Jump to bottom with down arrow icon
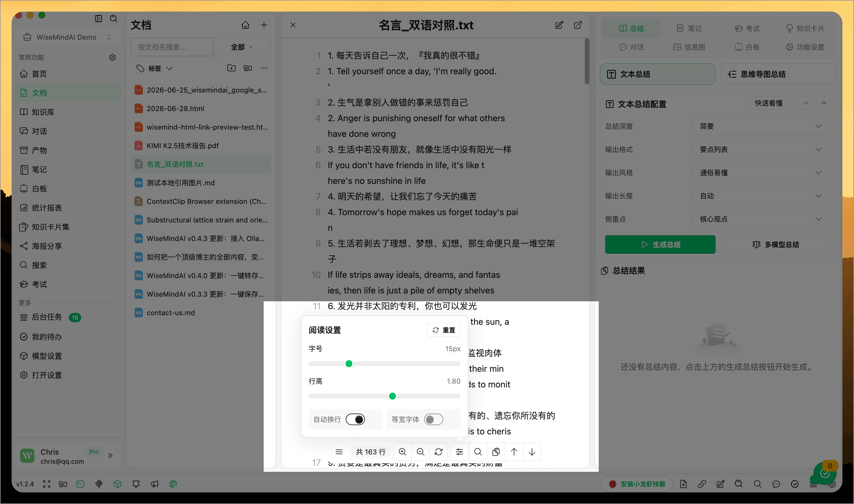The height and width of the screenshot is (504, 854). pyautogui.click(x=532, y=452)
